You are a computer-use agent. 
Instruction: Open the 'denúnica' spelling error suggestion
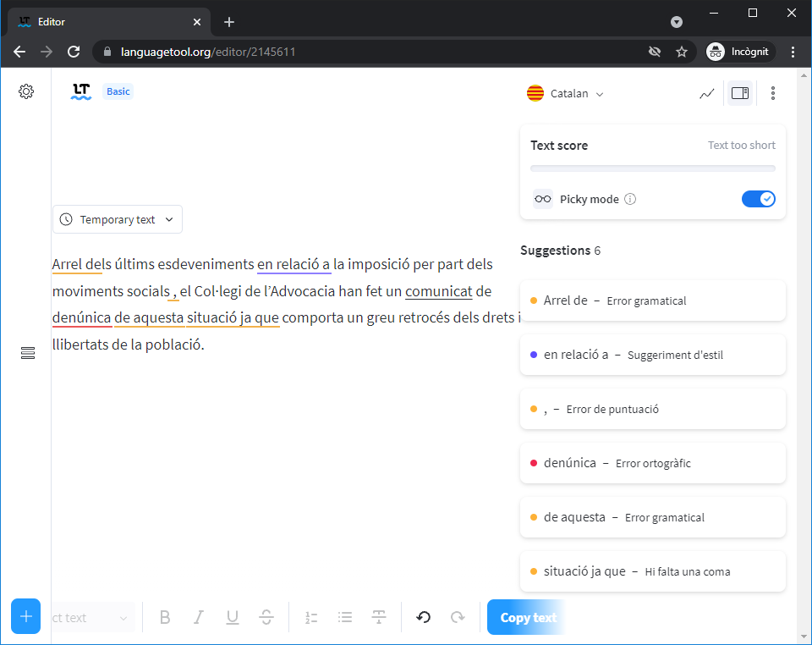coord(652,463)
